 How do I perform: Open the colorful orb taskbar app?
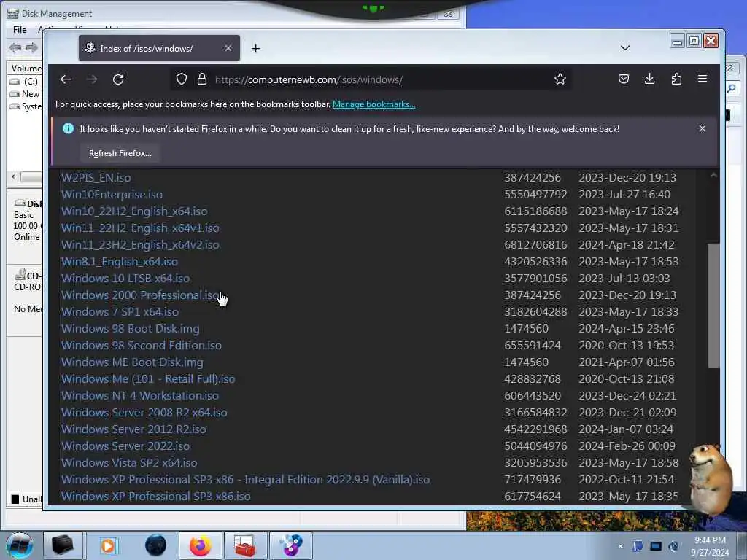click(x=290, y=545)
